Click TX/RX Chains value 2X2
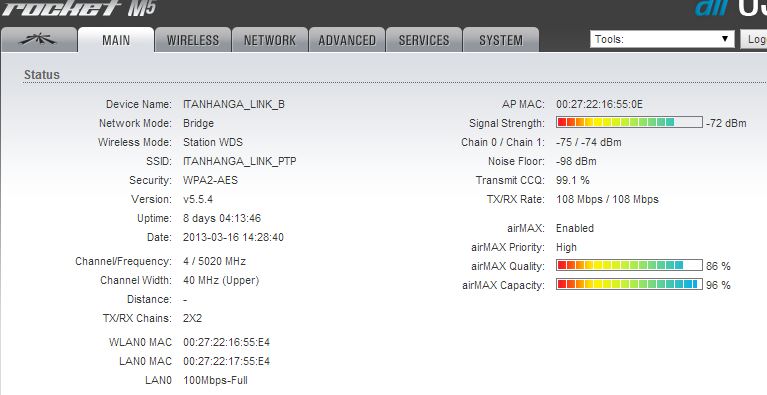The width and height of the screenshot is (767, 395). [x=192, y=318]
